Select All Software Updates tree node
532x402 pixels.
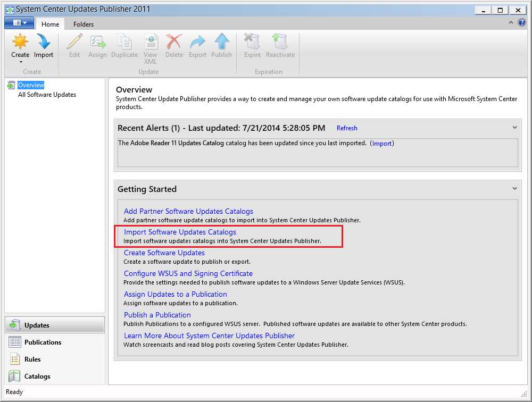click(x=47, y=95)
